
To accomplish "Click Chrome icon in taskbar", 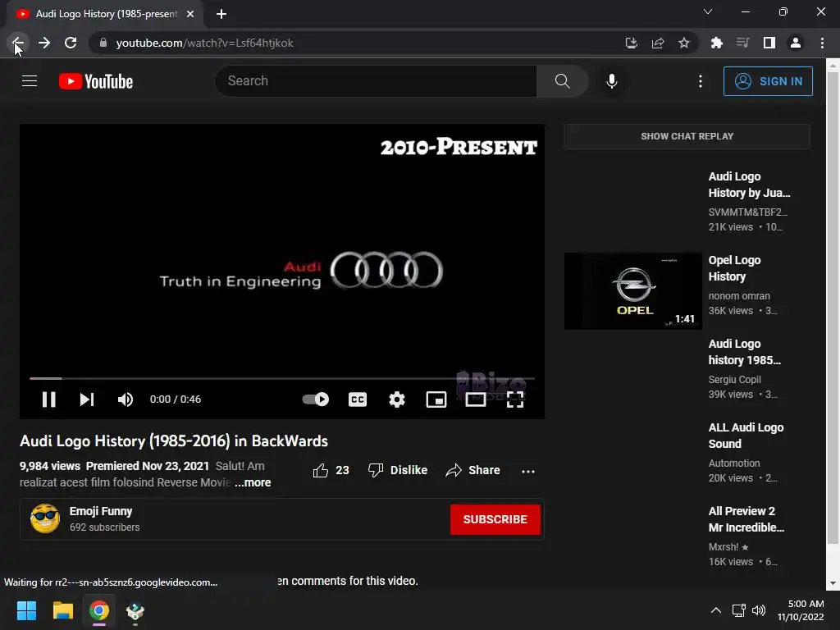I will coord(99,610).
